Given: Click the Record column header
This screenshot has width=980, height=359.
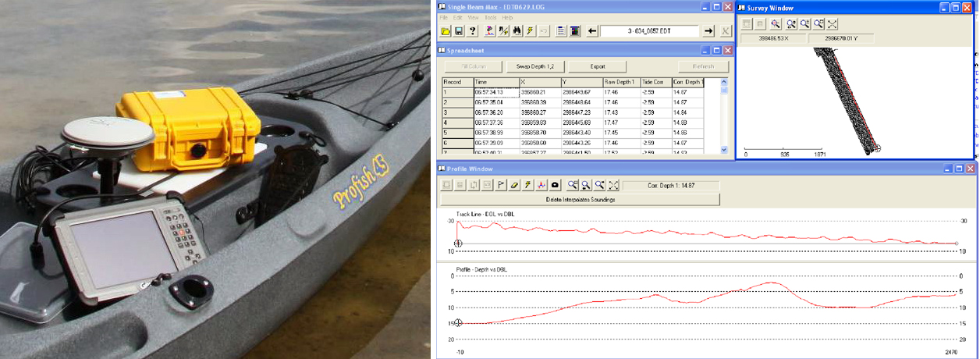Looking at the screenshot, I should pos(457,82).
